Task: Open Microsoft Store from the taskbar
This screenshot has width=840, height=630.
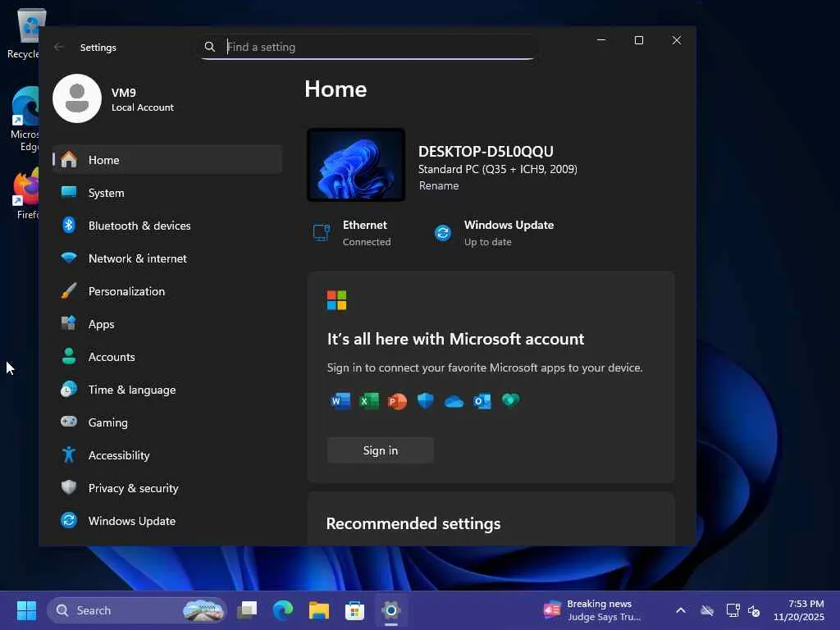Action: [x=354, y=610]
